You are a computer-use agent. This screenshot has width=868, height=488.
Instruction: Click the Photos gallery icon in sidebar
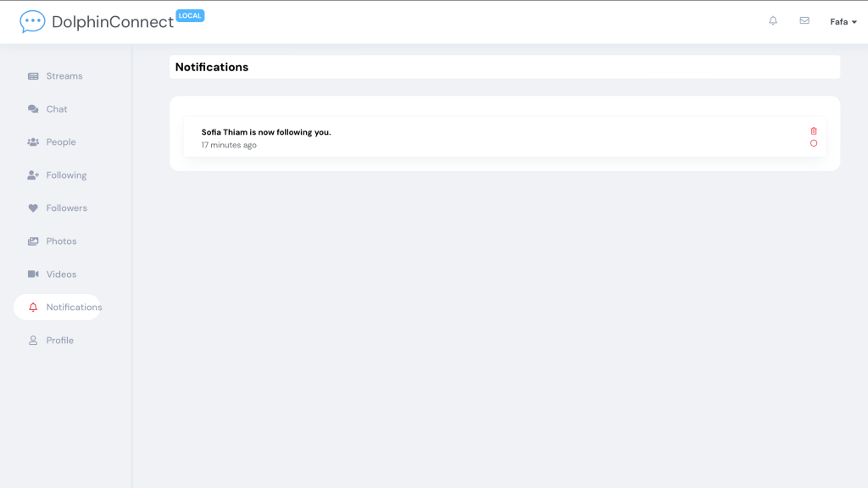(x=33, y=241)
